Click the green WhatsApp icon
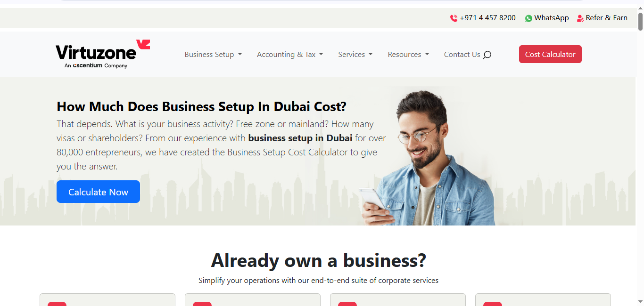Image resolution: width=644 pixels, height=306 pixels. [528, 18]
